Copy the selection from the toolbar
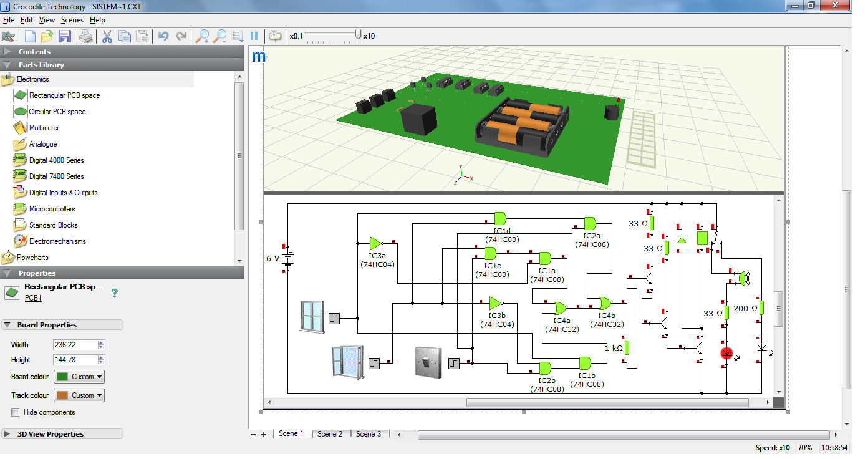The width and height of the screenshot is (868, 459). point(125,36)
